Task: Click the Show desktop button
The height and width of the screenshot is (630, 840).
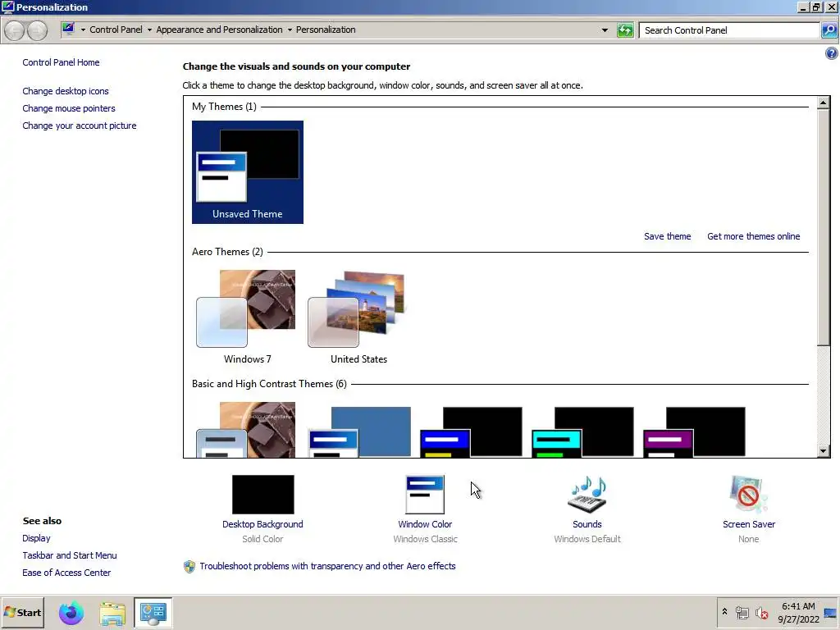Action: [x=830, y=612]
